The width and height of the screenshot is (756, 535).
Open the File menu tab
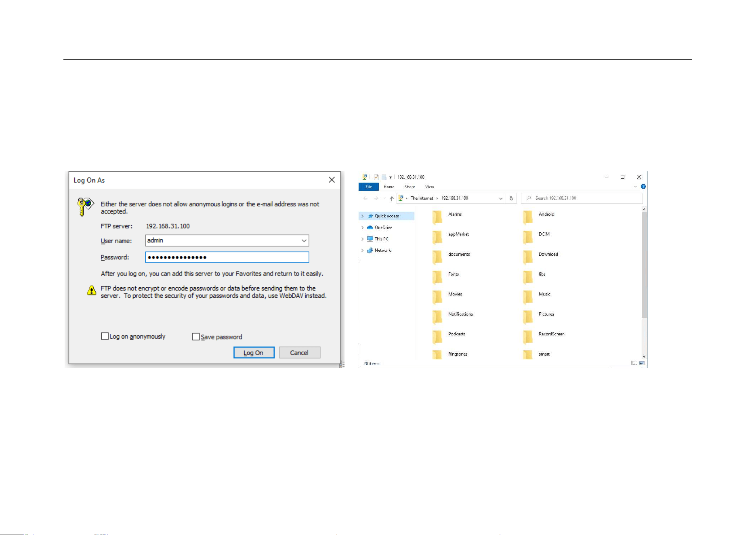(x=369, y=187)
